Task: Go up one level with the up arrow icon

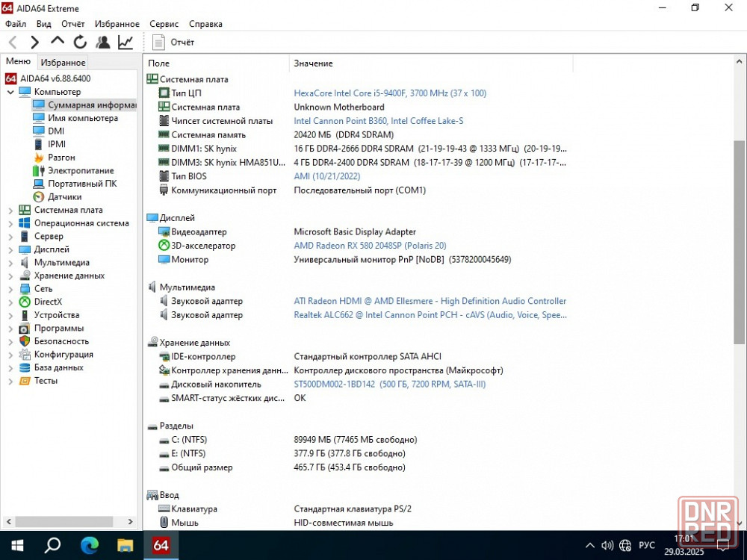Action: pos(58,41)
